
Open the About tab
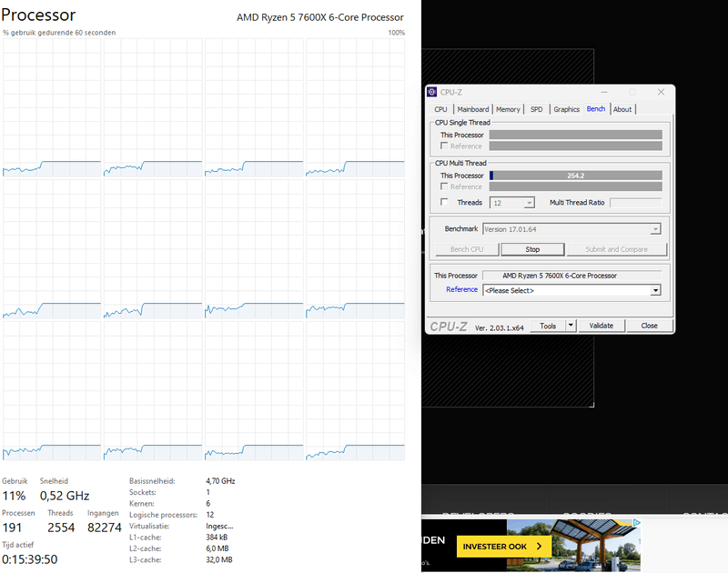(622, 109)
